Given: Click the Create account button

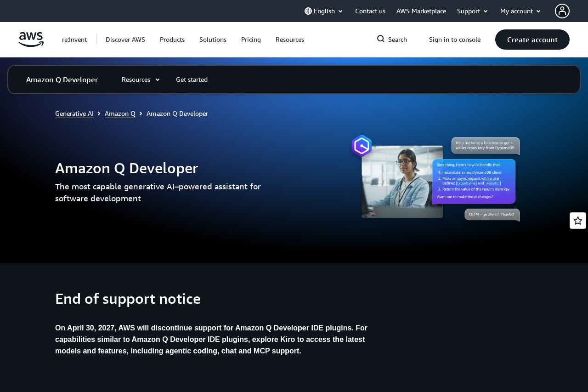Looking at the screenshot, I should click(532, 40).
